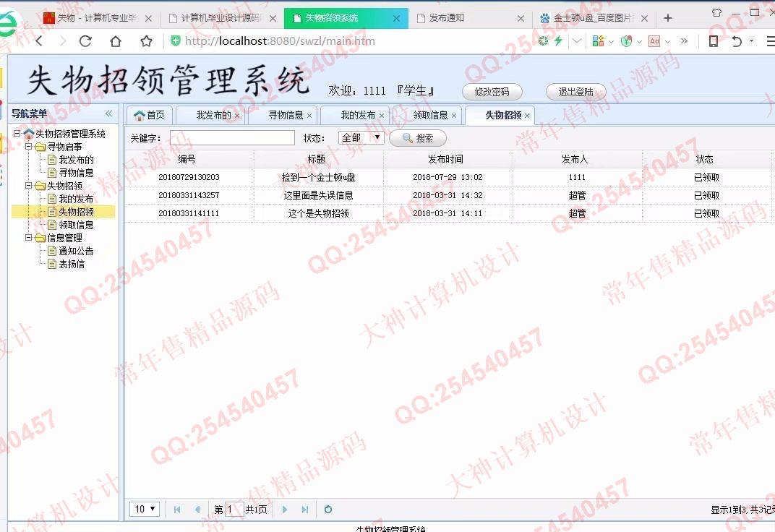Close the 我发布的 panel tab
Image resolution: width=775 pixels, height=532 pixels.
237,116
